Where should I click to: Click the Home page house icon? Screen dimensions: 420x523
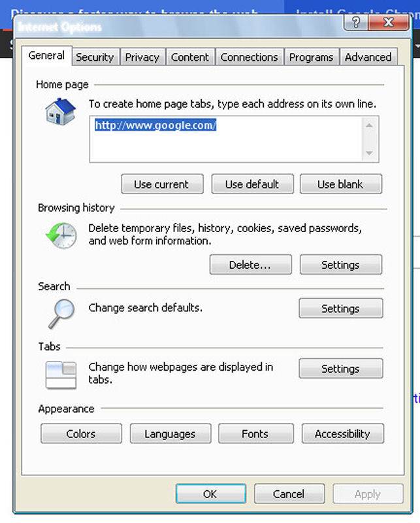click(x=60, y=111)
